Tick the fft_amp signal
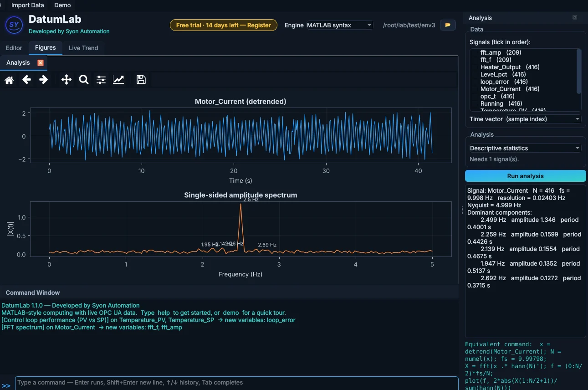 tap(475, 52)
